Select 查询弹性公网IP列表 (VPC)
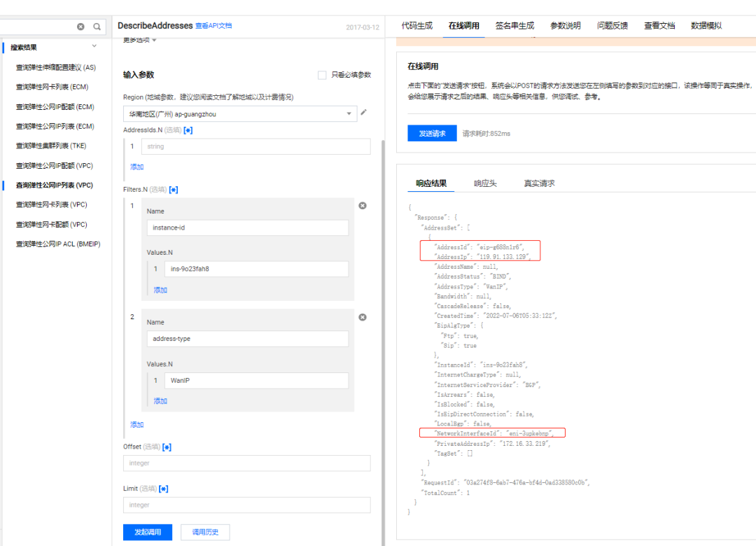The image size is (756, 546). tap(55, 185)
